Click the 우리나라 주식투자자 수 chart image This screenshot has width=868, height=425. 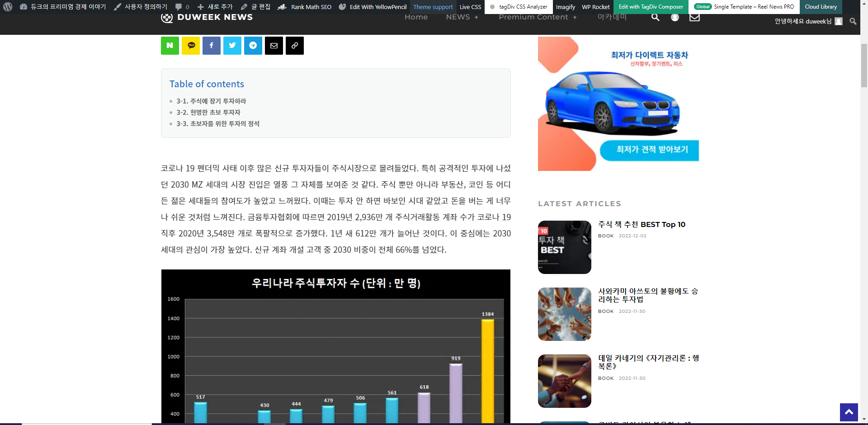[x=336, y=347]
